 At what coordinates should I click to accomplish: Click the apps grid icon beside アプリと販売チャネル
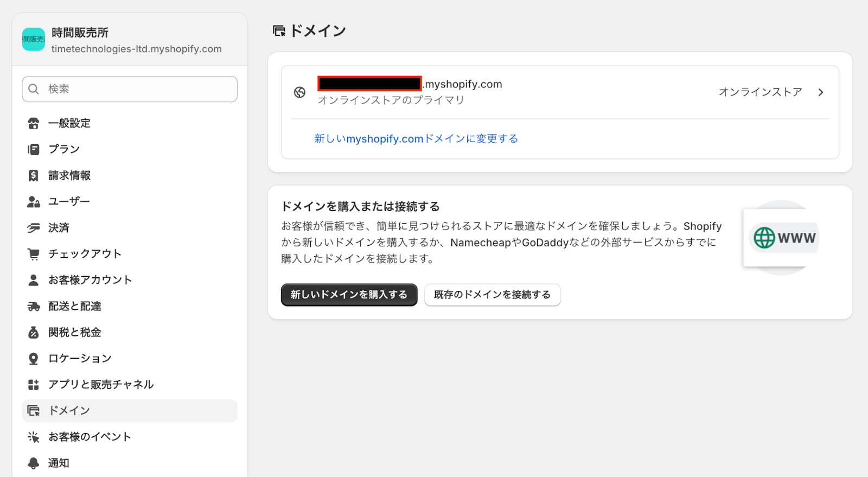click(34, 385)
